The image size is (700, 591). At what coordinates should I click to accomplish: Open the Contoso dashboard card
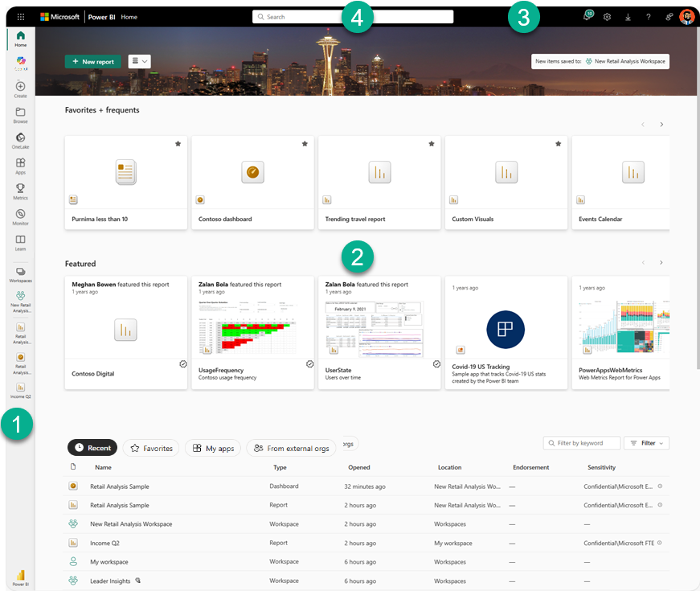[252, 183]
